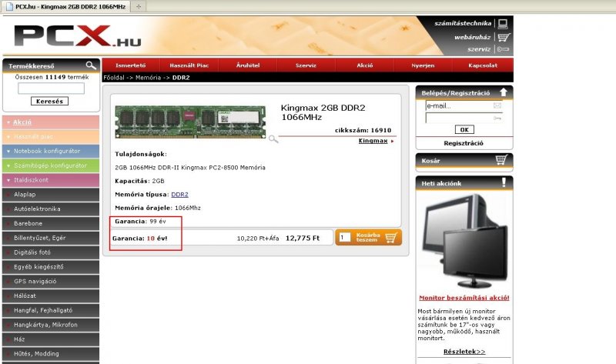Open the Kapcsolat menu item
Viewport: 616px width, 364px height.
click(x=483, y=65)
